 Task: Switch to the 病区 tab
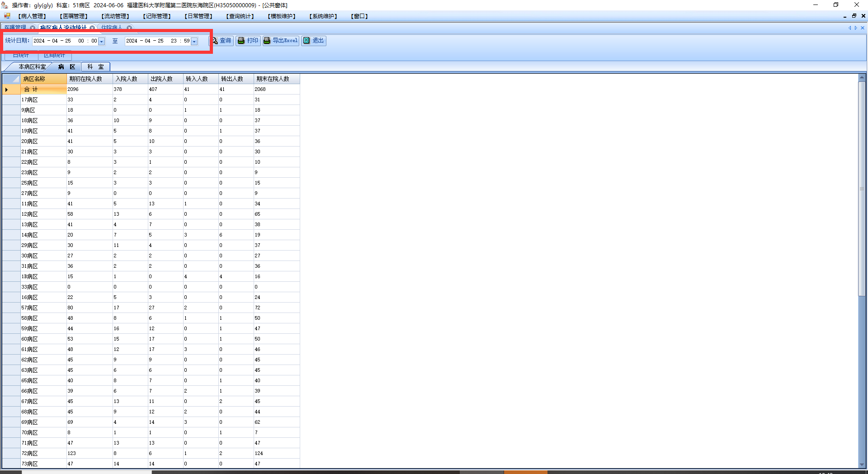coord(66,67)
